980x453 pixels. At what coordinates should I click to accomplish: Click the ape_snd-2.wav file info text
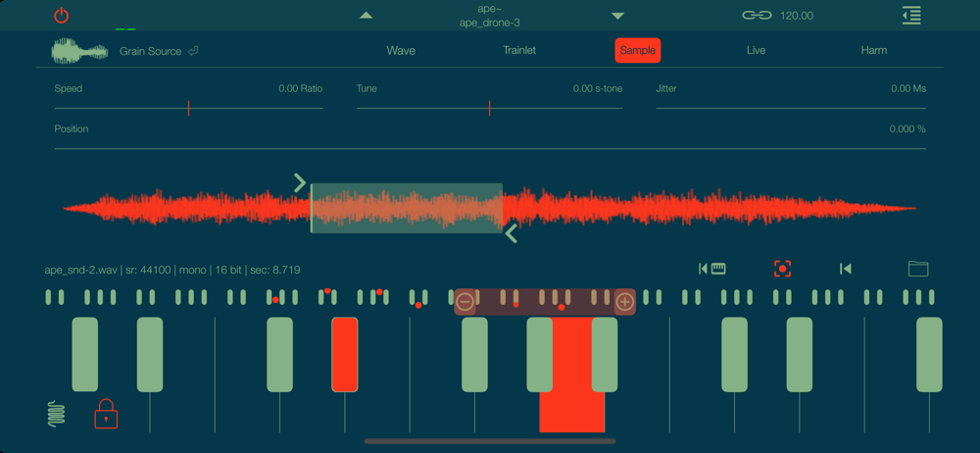172,271
